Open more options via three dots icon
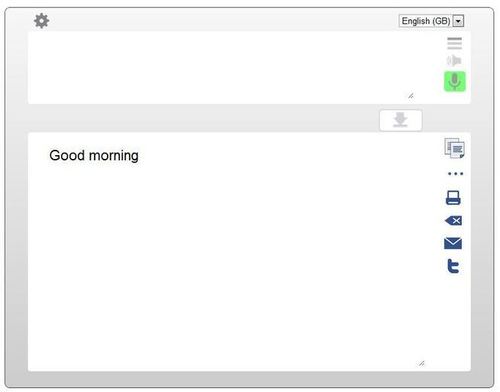 coord(455,174)
